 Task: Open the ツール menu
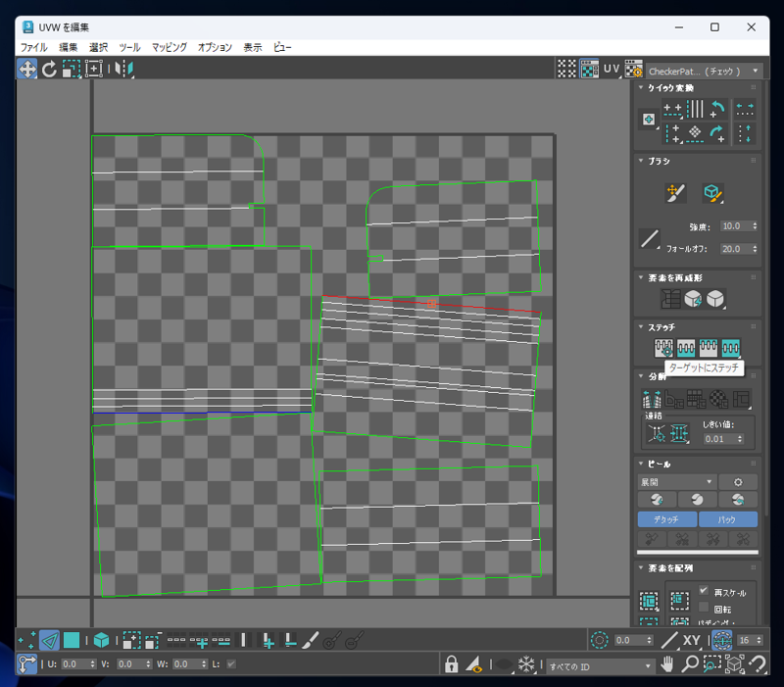pos(129,47)
